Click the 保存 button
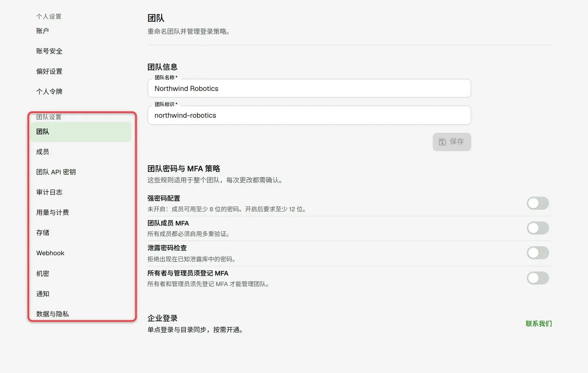 452,142
